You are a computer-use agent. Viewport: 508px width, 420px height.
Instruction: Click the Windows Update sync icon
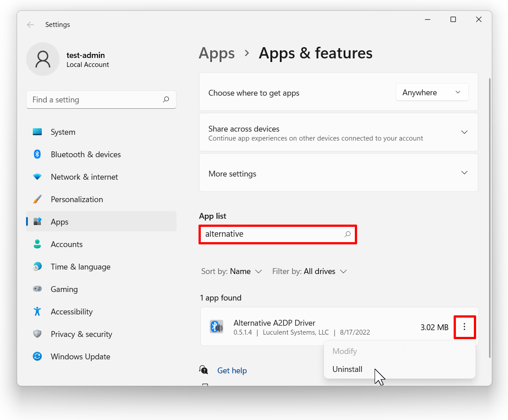pos(37,357)
